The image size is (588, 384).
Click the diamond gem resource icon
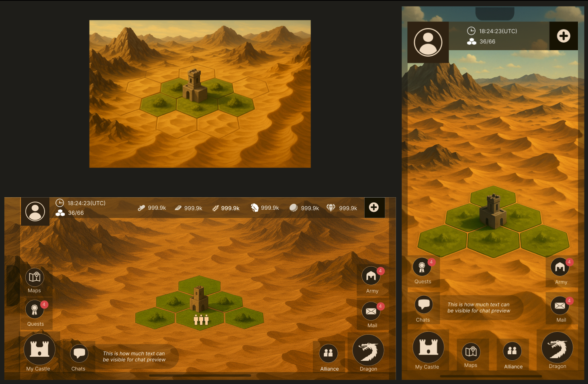(331, 208)
